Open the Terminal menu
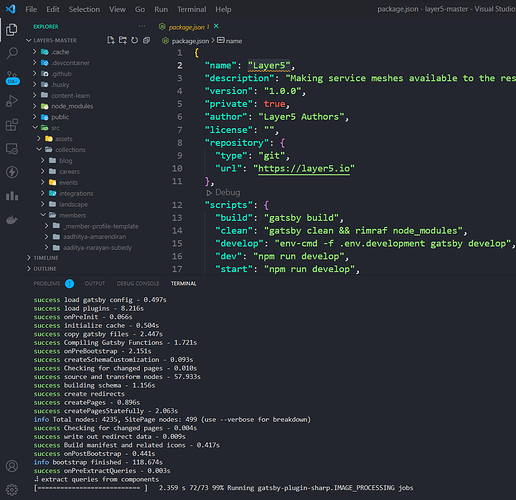 pyautogui.click(x=192, y=9)
